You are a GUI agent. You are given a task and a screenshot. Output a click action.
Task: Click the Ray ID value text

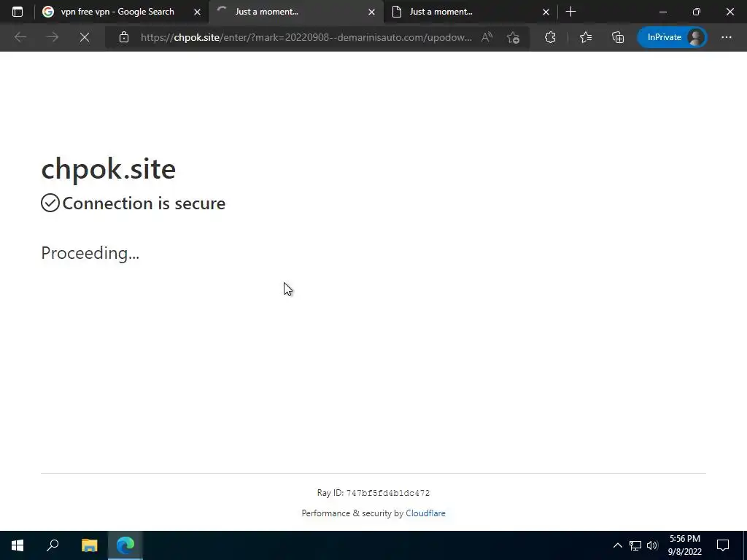pos(388,494)
